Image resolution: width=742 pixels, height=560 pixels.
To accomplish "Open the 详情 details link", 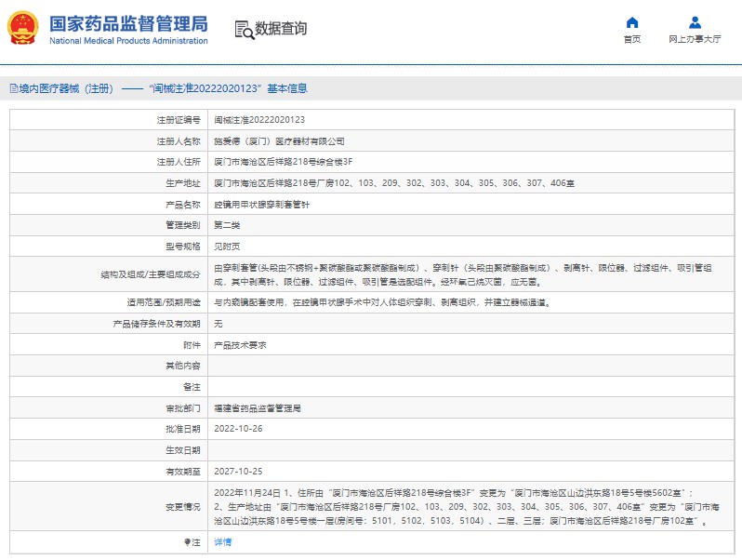I will pos(222,541).
